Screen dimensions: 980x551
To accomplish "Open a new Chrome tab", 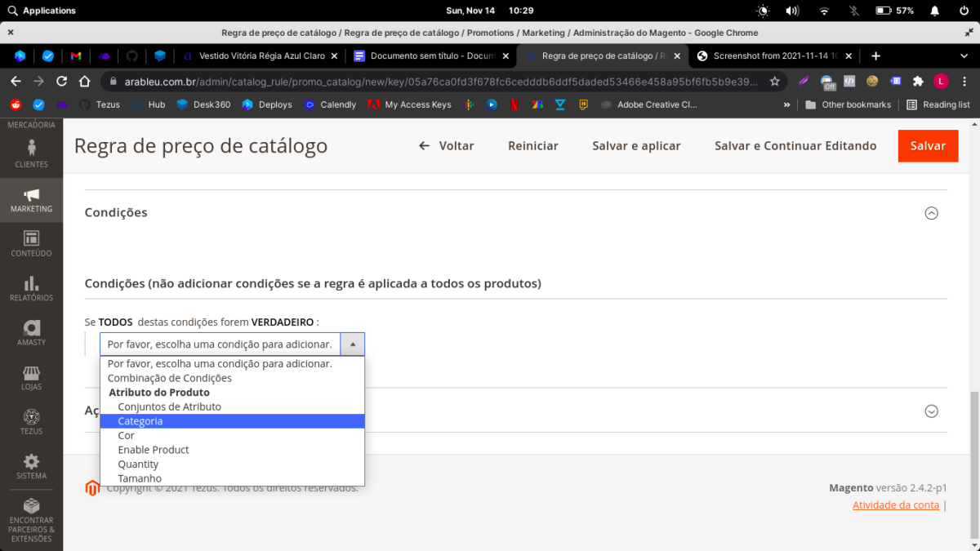I will click(875, 56).
